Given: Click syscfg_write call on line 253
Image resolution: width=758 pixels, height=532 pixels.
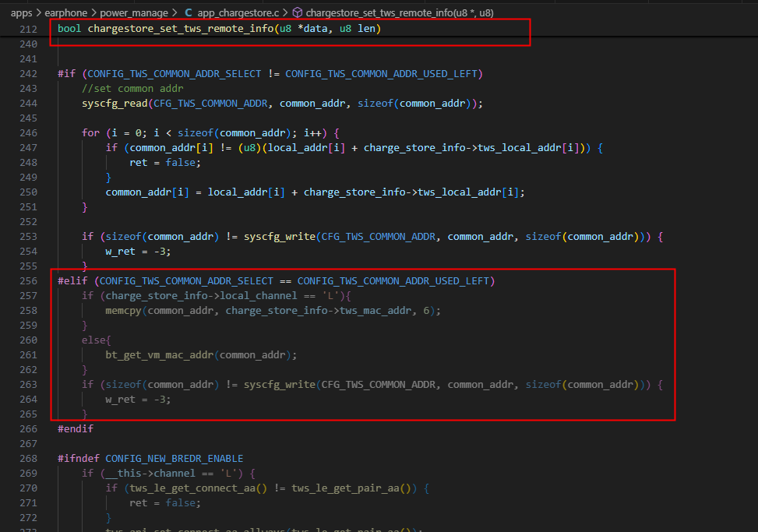Looking at the screenshot, I should tap(280, 236).
